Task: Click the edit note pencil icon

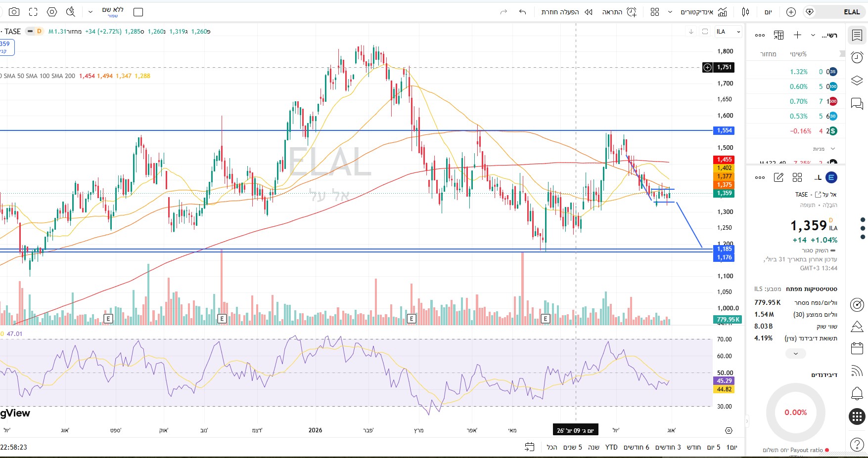Action: (x=778, y=177)
